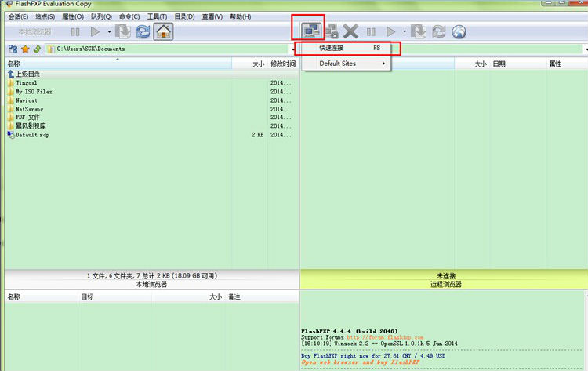Click the yellow star bookmark icon
The width and height of the screenshot is (588, 371).
tap(25, 49)
